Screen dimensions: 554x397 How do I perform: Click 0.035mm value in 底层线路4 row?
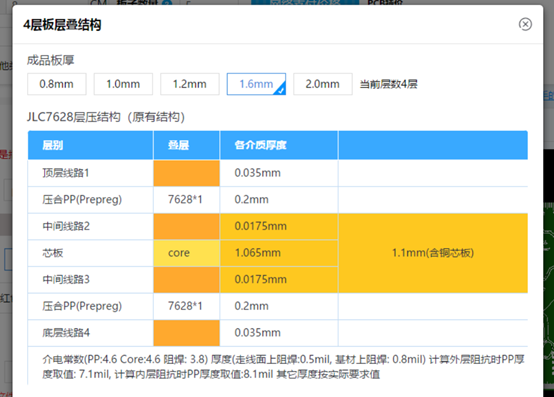pos(258,333)
